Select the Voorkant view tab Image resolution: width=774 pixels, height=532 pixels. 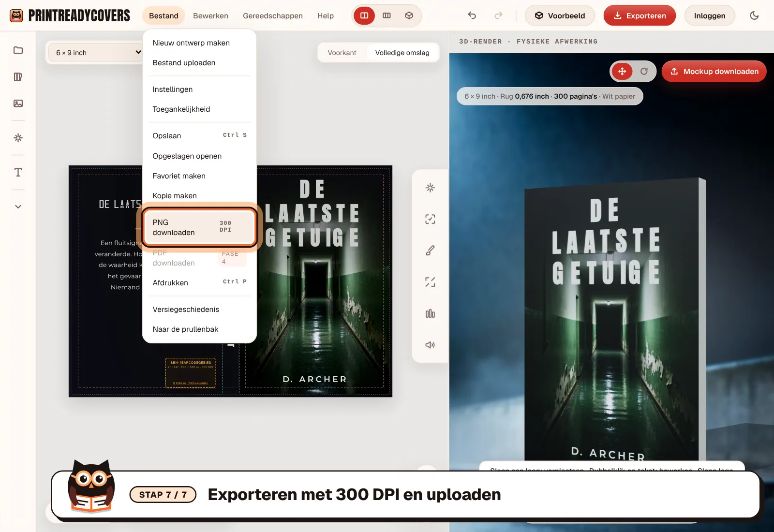342,53
